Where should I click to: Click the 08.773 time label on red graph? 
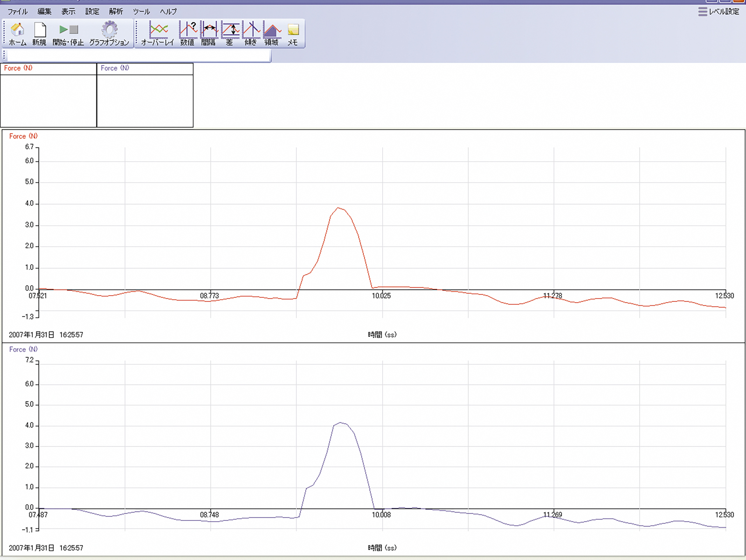(x=209, y=296)
